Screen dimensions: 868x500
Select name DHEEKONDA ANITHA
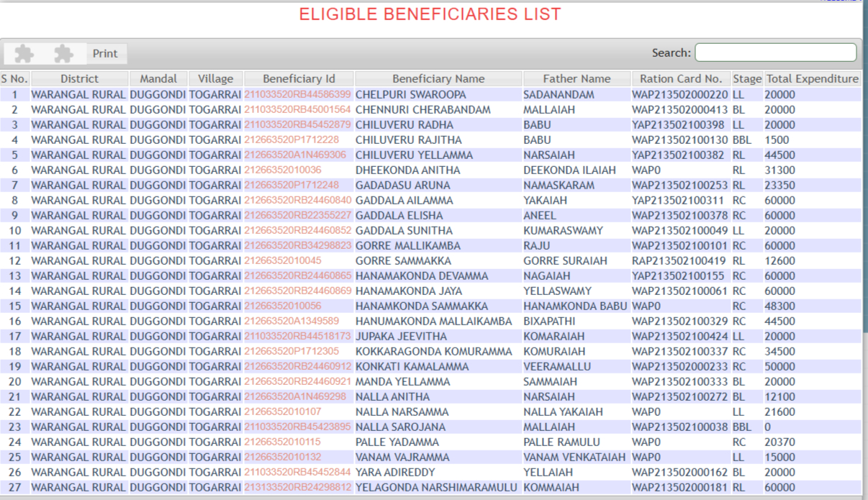tap(407, 170)
